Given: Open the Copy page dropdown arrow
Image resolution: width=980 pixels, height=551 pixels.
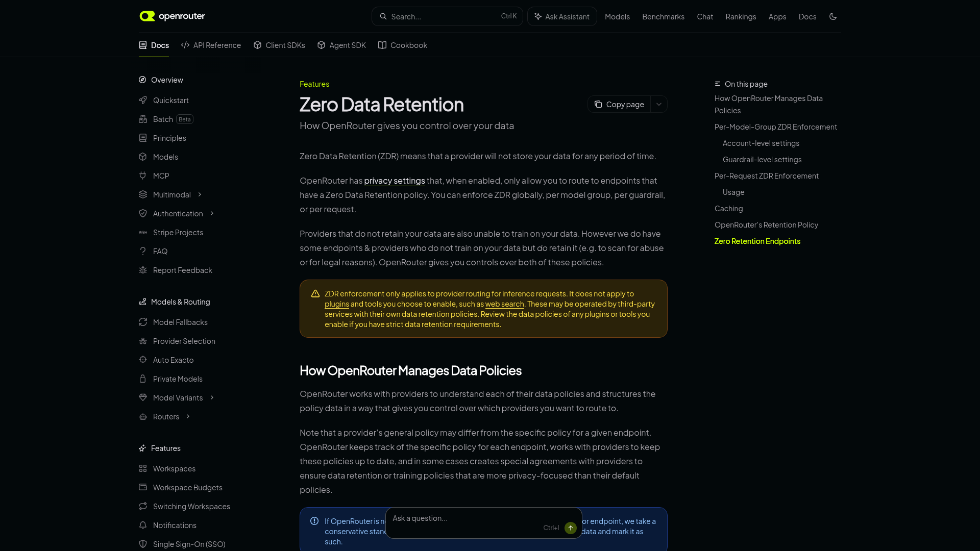Looking at the screenshot, I should pos(659,104).
